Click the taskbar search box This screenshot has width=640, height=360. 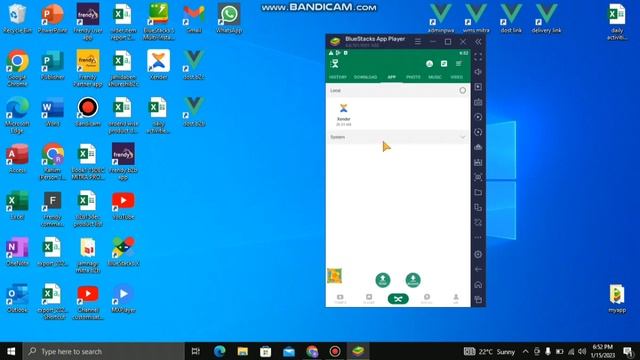tap(103, 351)
